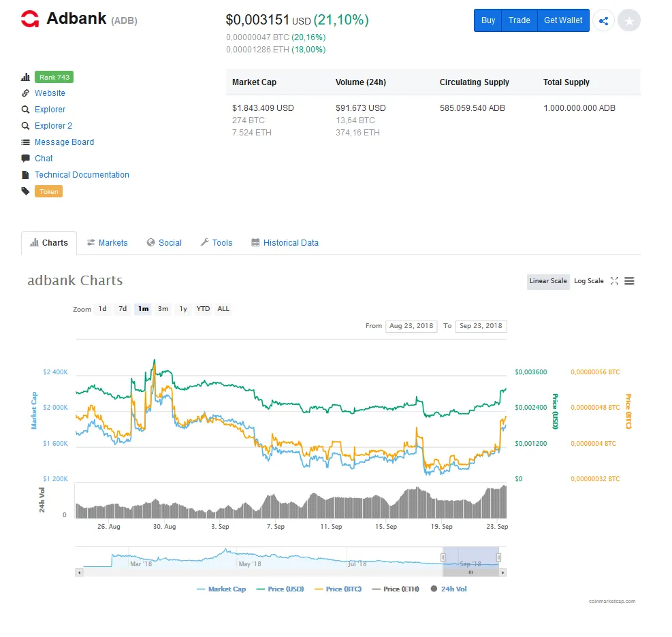Set chart zoom to YTD

[x=203, y=309]
